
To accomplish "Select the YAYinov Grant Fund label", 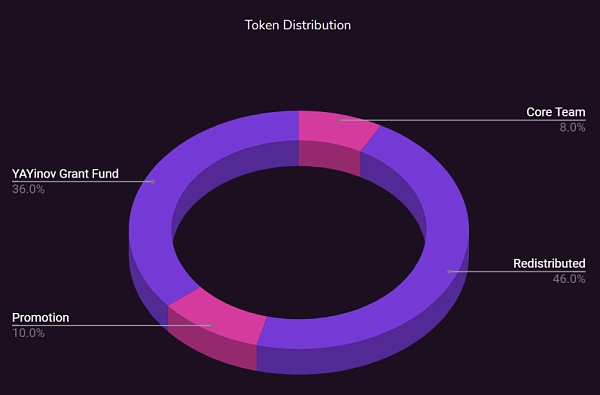I will 65,174.
